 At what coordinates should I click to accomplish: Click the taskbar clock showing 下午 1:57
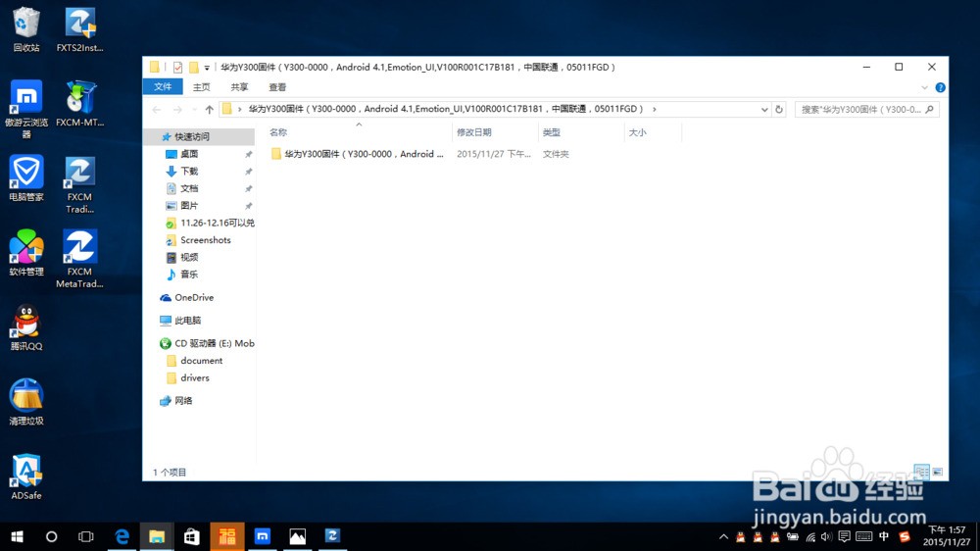pos(947,536)
